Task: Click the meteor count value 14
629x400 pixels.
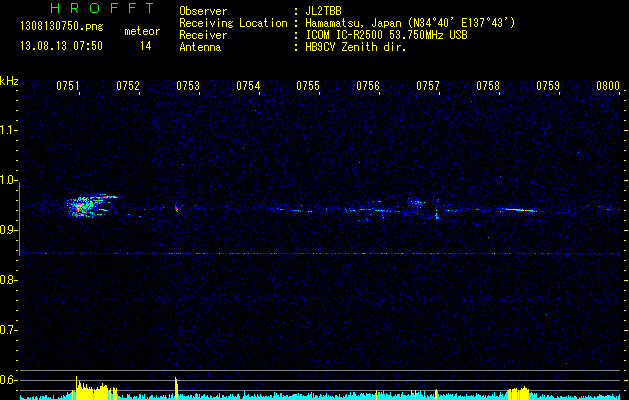Action: click(x=146, y=46)
